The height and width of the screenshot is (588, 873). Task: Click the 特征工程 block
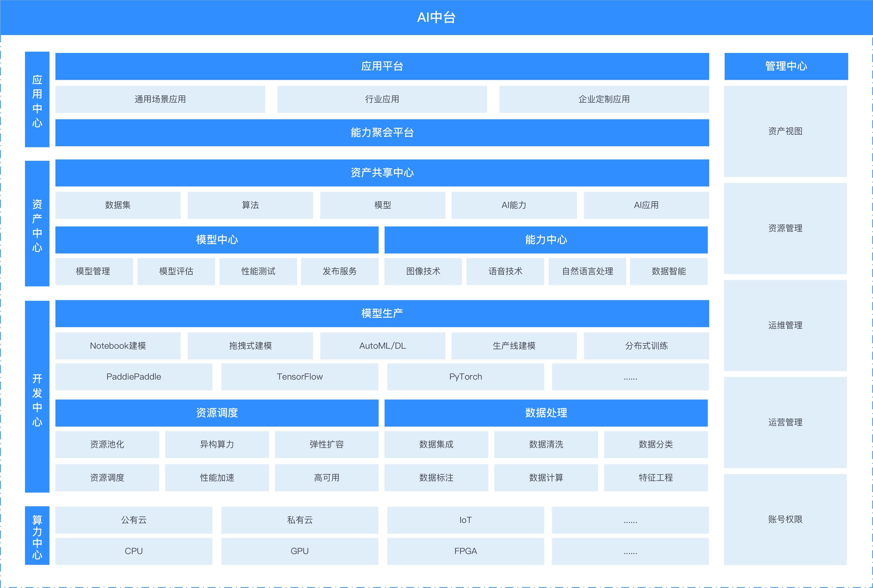tap(655, 478)
